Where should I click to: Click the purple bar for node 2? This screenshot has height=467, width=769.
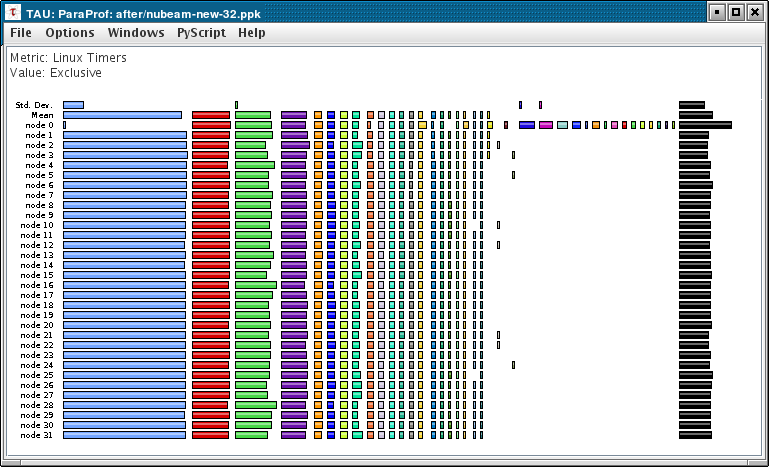[x=295, y=145]
